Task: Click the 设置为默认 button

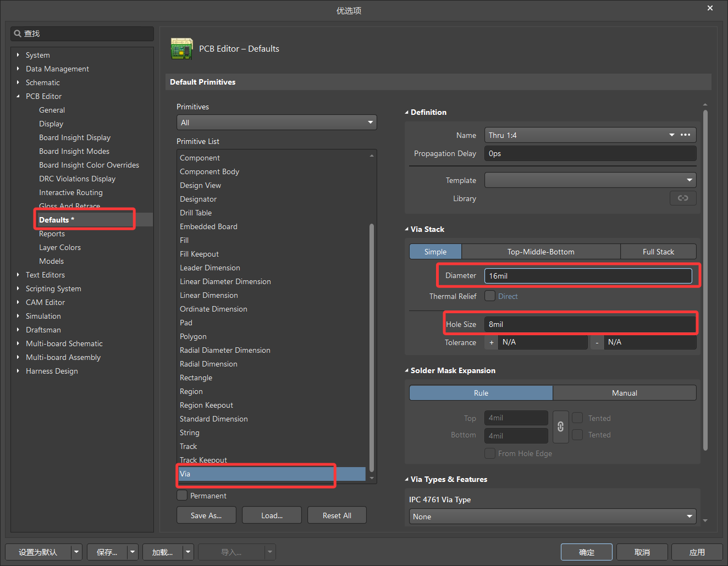Action: (x=38, y=552)
